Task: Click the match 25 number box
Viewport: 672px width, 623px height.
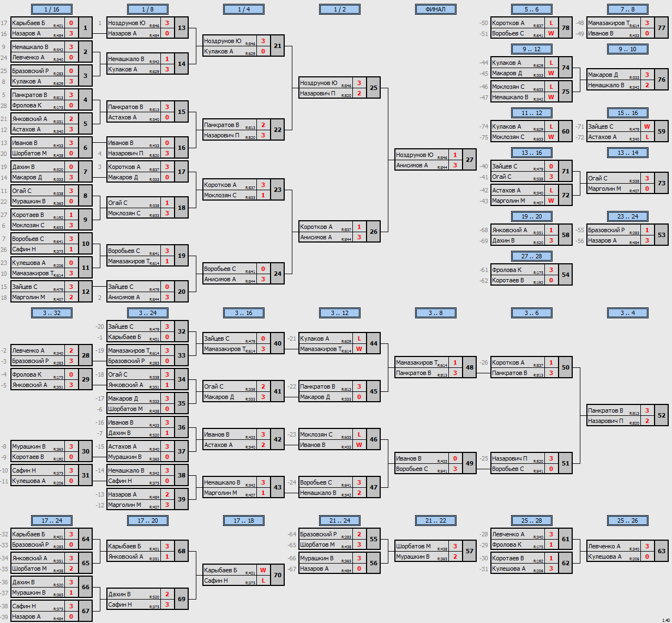Action: pos(374,88)
